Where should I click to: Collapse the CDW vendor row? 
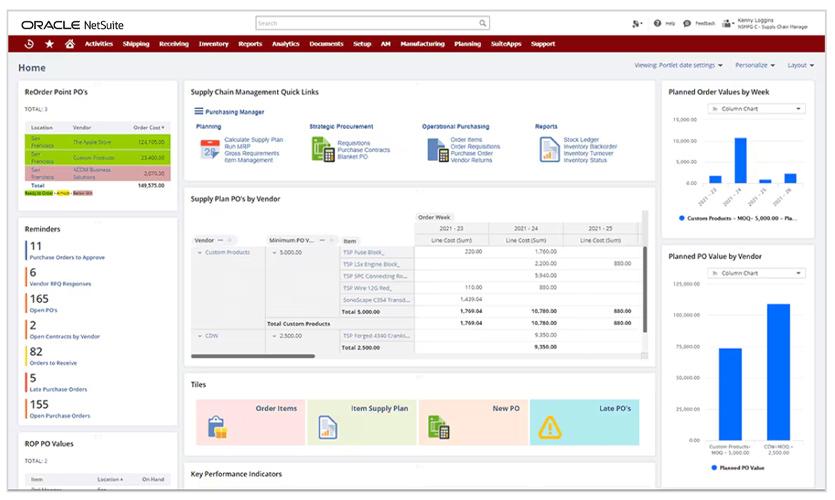coord(200,336)
